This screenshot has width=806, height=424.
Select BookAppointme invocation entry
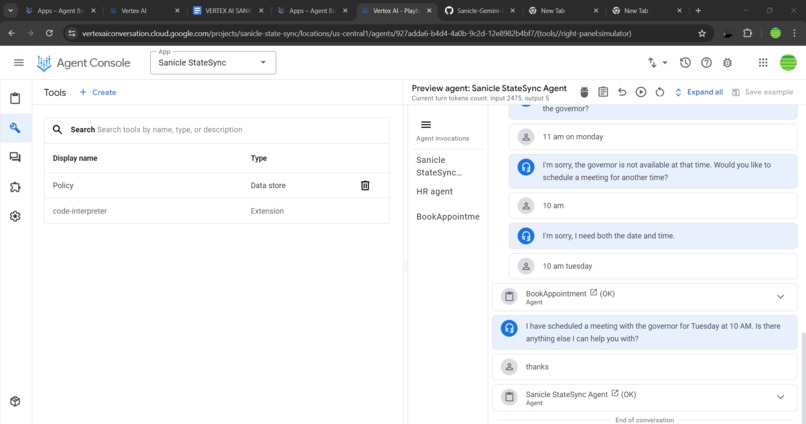click(448, 217)
